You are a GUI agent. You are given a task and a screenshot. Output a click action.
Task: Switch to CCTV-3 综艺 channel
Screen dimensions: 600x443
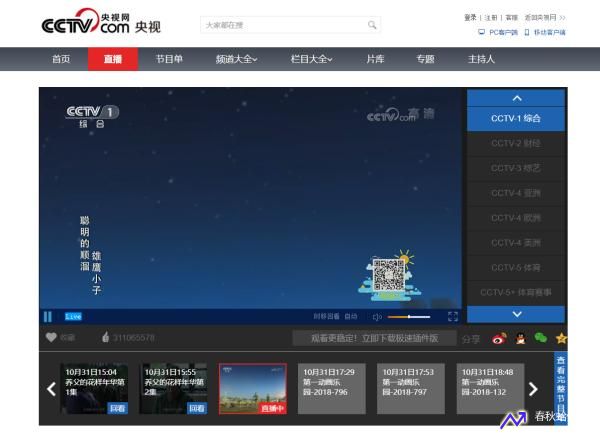coord(516,168)
